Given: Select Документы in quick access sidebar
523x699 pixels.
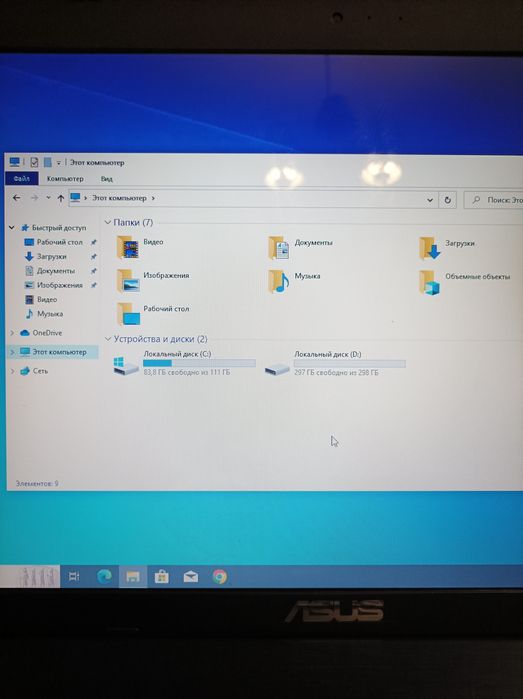Looking at the screenshot, I should [50, 271].
